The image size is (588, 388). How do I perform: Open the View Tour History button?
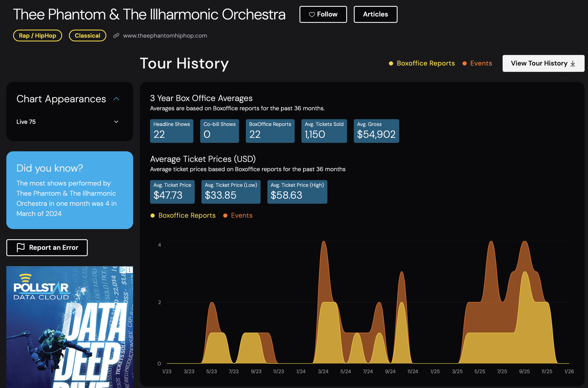539,63
